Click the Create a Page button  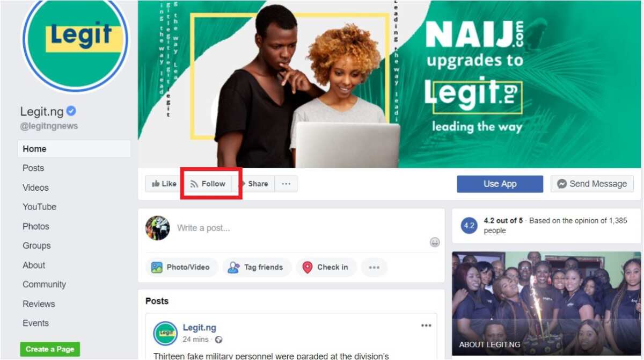[50, 349]
